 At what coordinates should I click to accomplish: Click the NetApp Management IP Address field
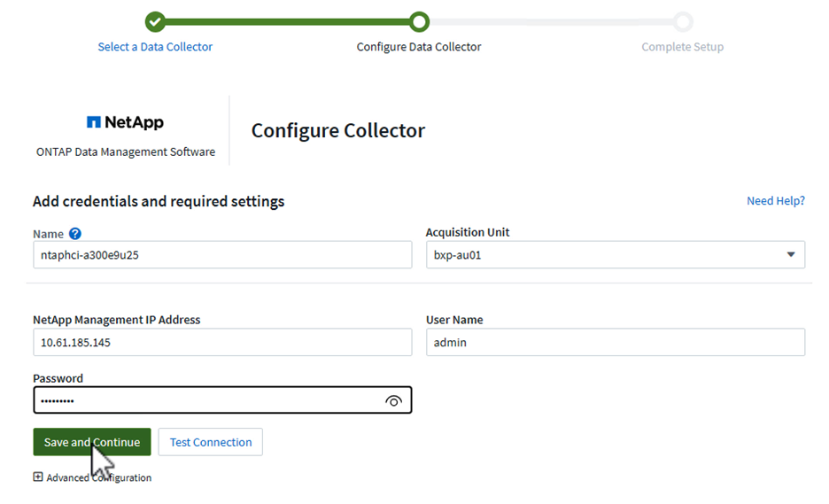[x=221, y=342]
